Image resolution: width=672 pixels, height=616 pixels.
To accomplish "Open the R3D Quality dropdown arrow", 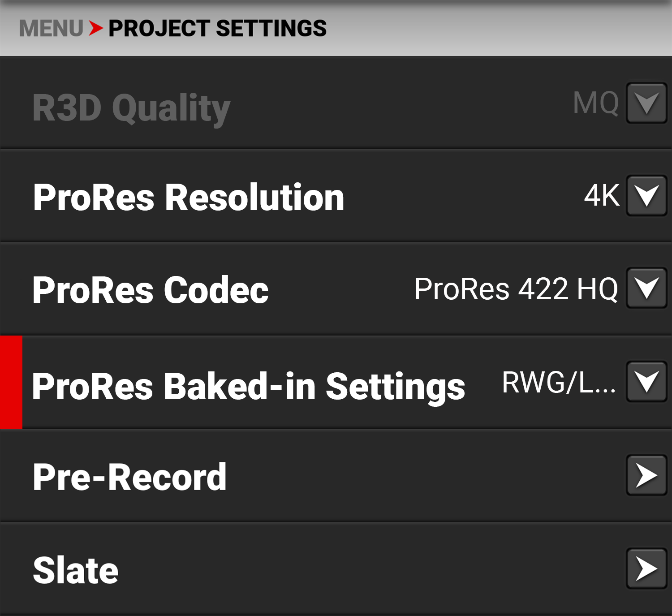I will pyautogui.click(x=646, y=103).
